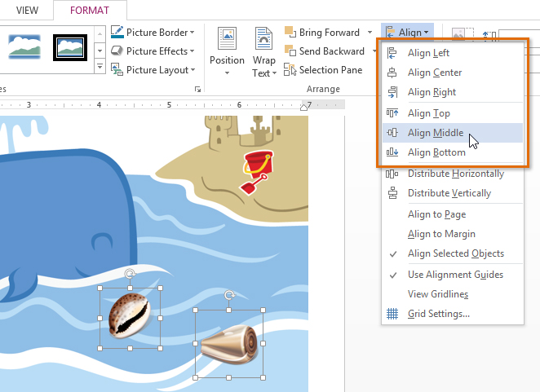This screenshot has width=540, height=392.
Task: Click the Distribute Vertically icon
Action: 392,193
